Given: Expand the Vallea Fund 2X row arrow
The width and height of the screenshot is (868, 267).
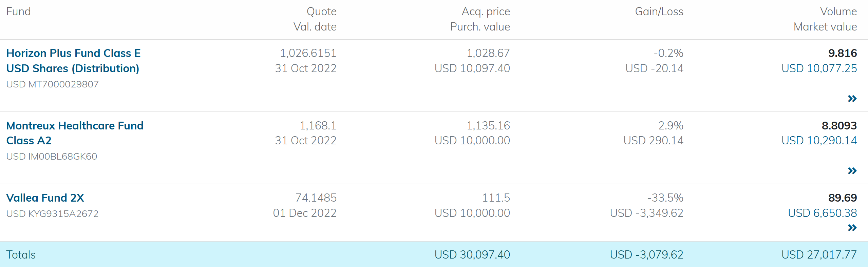Looking at the screenshot, I should tap(852, 228).
